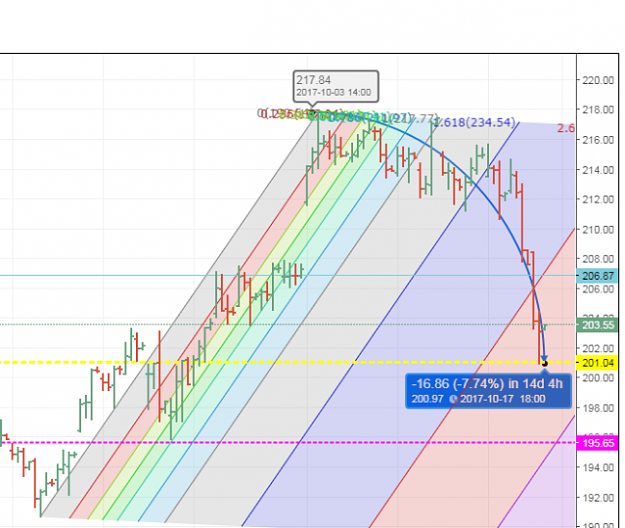Click the 1.618(234.54) Fibonacci label
Image resolution: width=625 pixels, height=528 pixels.
474,122
